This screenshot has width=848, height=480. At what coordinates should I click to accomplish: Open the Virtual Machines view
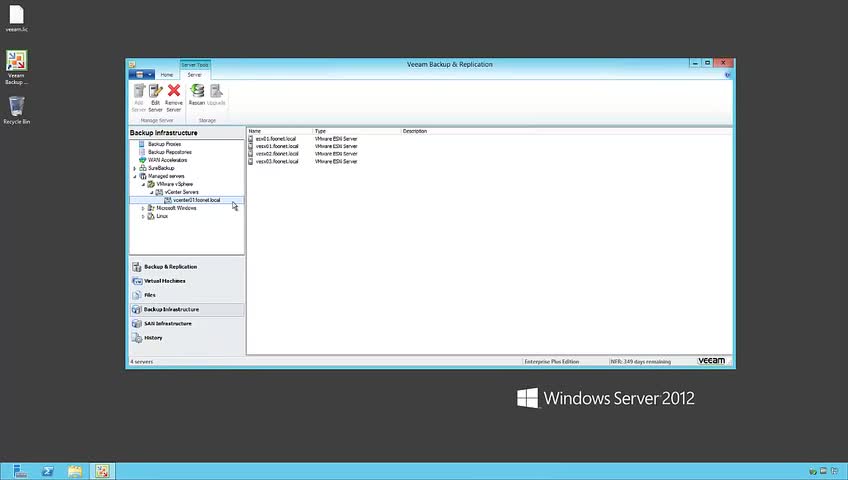pos(187,281)
